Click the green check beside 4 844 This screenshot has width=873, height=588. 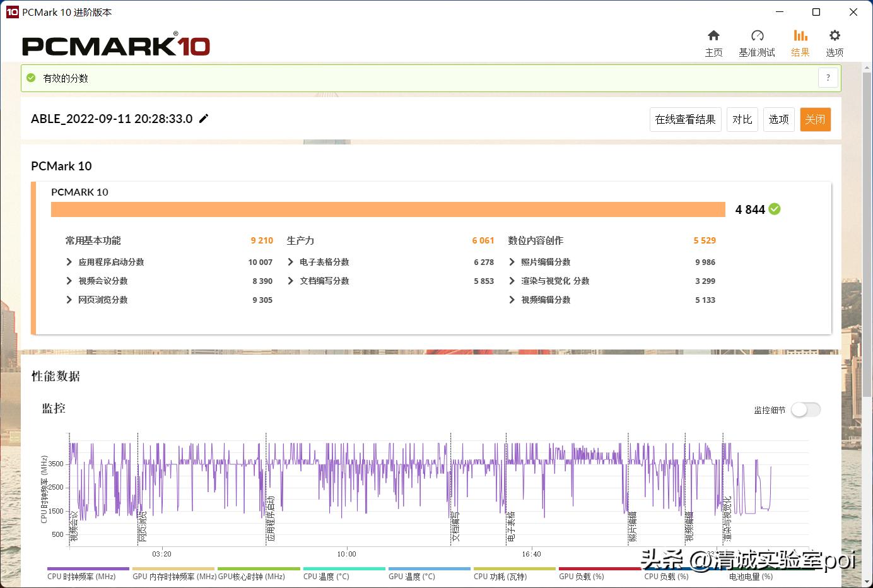click(775, 209)
